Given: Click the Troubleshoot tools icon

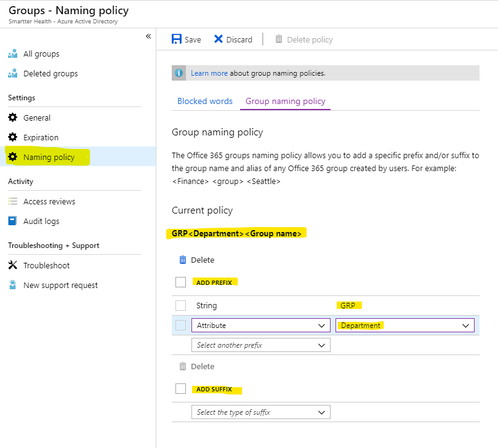Looking at the screenshot, I should [x=13, y=265].
